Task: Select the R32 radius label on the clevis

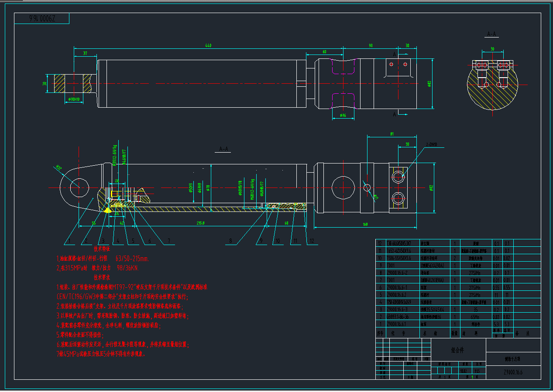Action: tap(59, 167)
